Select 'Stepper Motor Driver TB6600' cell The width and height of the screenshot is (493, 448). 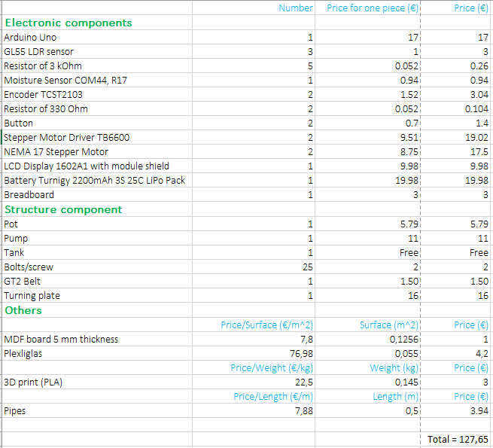pos(97,138)
